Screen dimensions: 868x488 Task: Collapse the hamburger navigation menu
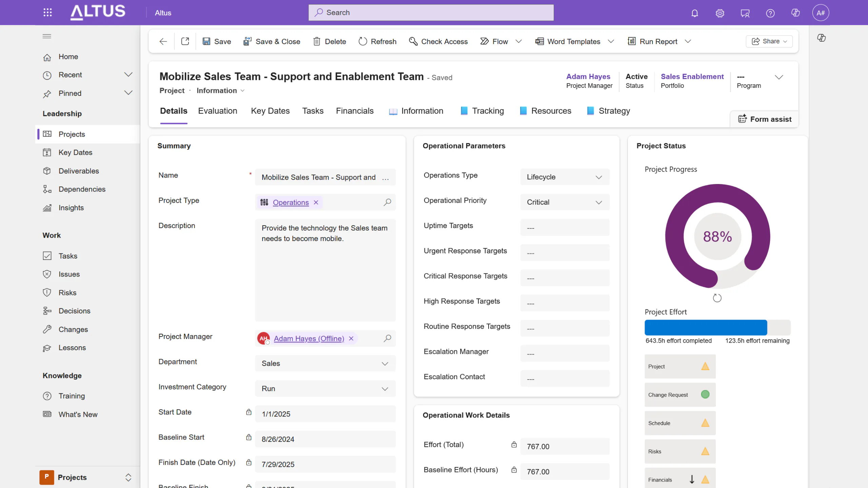47,36
